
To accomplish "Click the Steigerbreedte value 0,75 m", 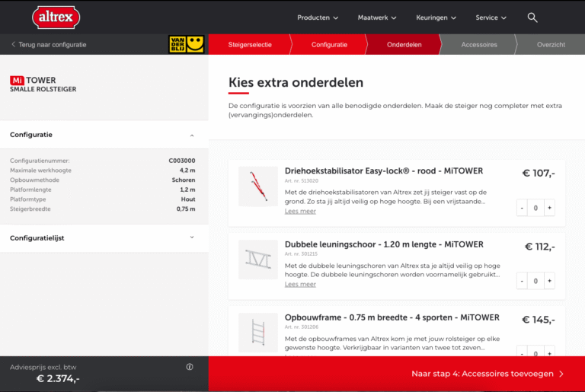I will [186, 209].
